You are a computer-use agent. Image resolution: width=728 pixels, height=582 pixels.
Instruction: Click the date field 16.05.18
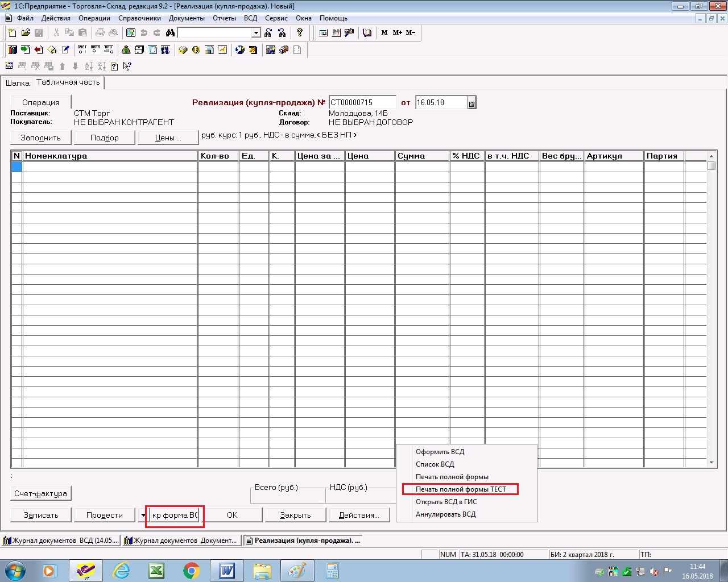coord(441,103)
